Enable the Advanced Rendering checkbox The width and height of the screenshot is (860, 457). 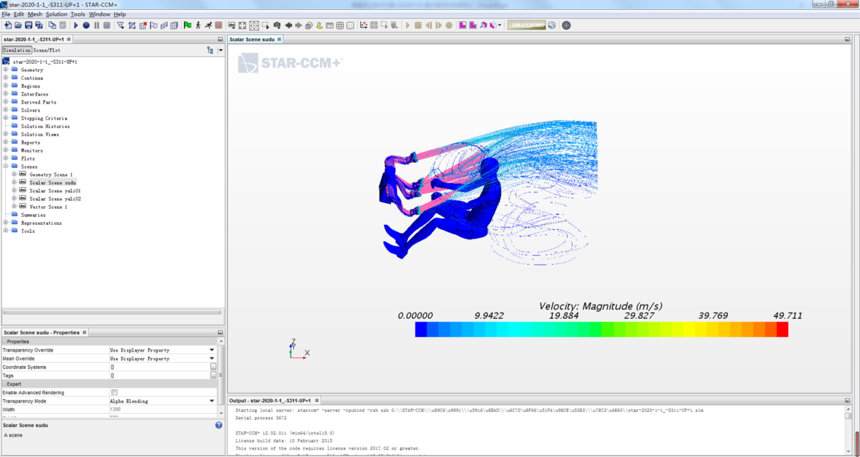click(114, 392)
